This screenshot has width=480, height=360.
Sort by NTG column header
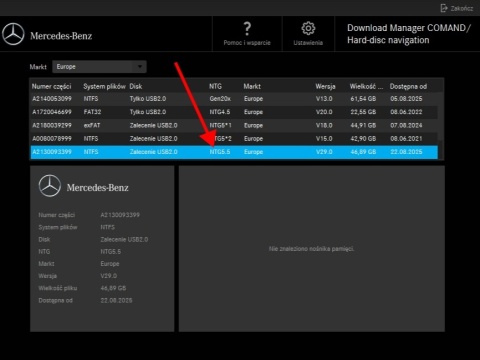pyautogui.click(x=215, y=86)
